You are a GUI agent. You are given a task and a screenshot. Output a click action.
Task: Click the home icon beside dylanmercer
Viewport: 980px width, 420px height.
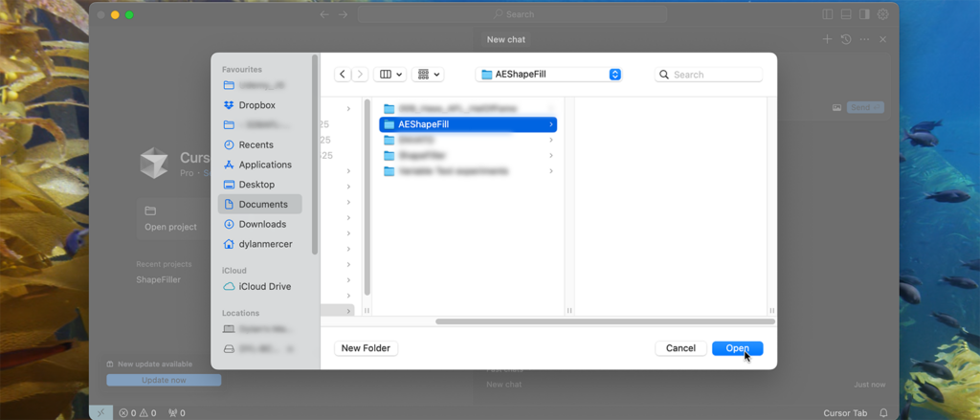229,244
